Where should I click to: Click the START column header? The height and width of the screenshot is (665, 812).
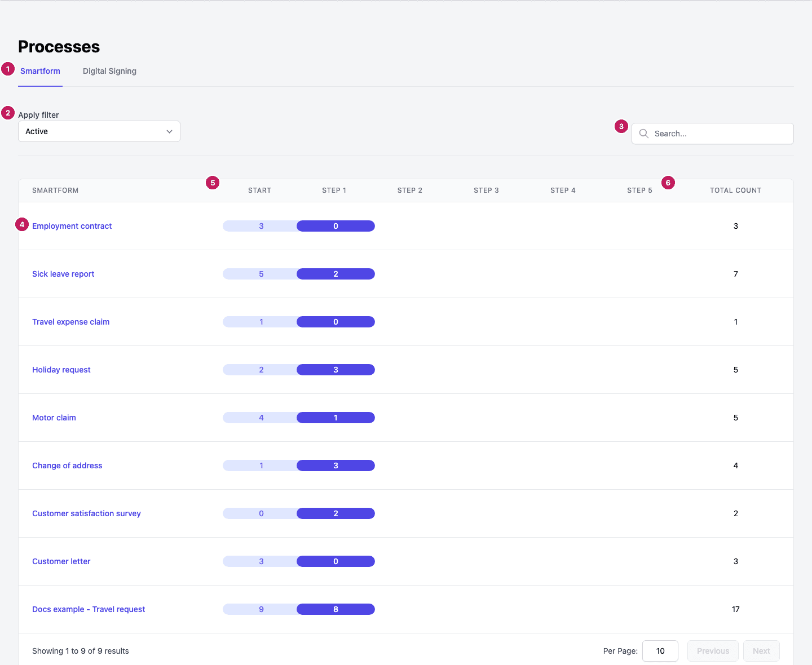coord(259,190)
